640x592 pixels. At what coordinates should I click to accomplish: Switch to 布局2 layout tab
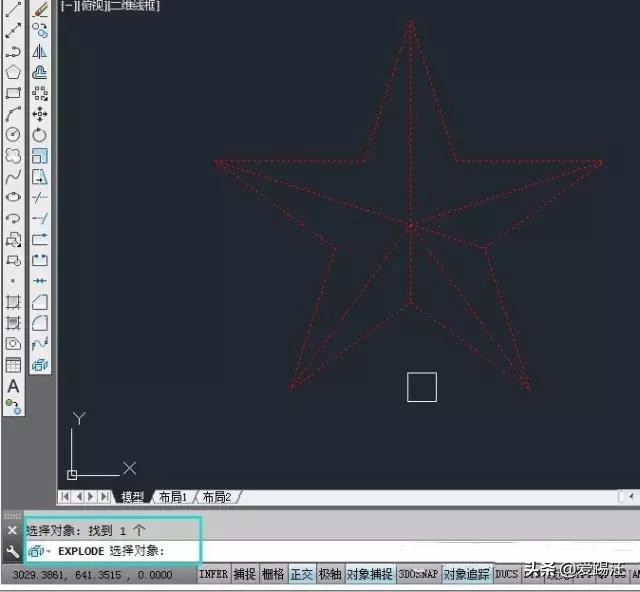coord(216,497)
